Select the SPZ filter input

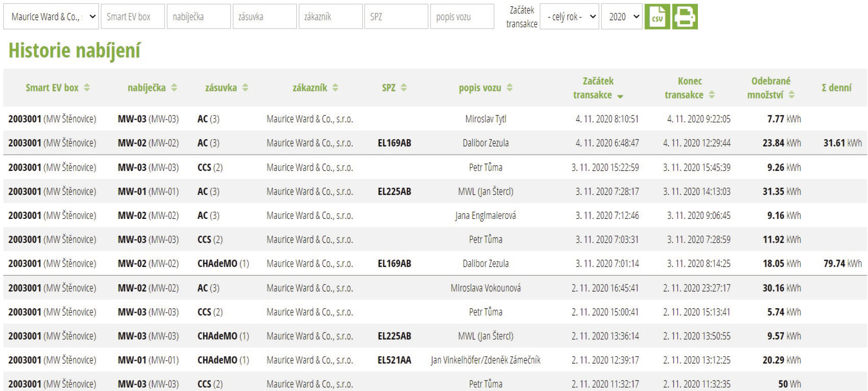[396, 16]
